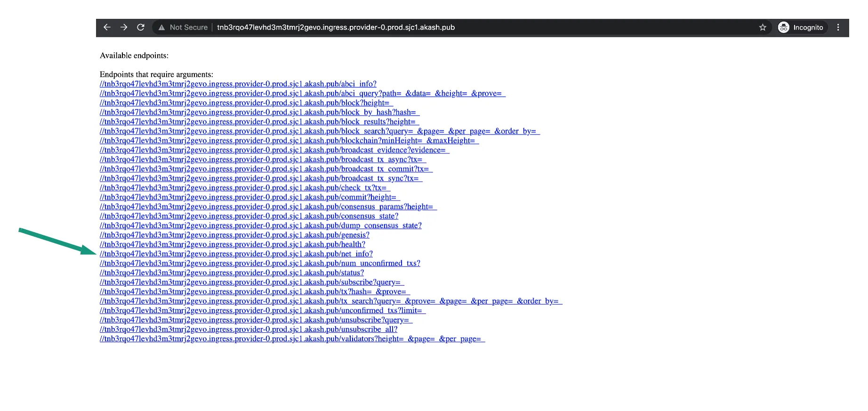Open the block_by_hash endpoint link

click(x=259, y=112)
